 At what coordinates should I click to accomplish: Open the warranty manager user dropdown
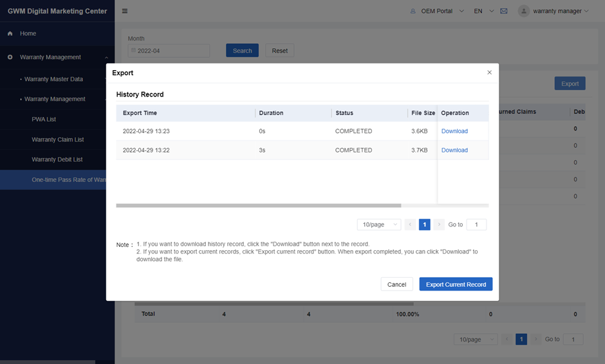coord(586,11)
